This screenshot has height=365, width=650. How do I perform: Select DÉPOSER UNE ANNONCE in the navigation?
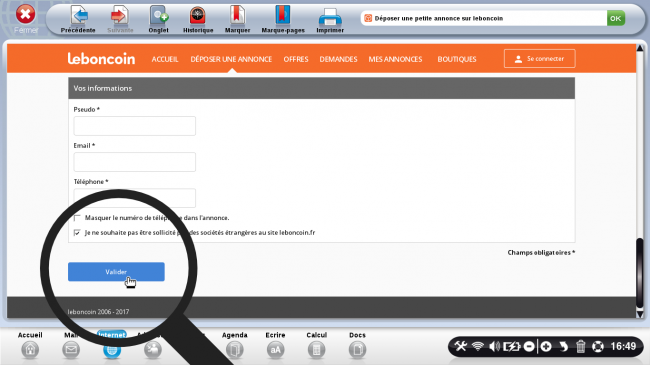point(231,59)
